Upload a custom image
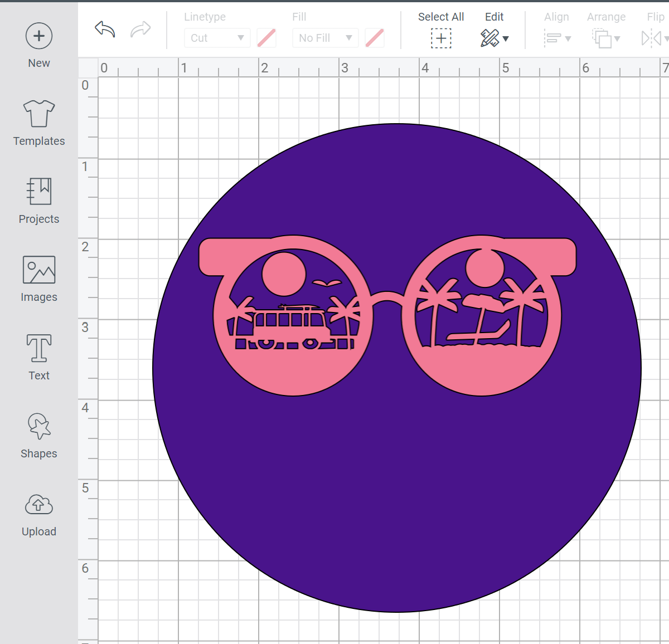The image size is (669, 644). (x=38, y=513)
